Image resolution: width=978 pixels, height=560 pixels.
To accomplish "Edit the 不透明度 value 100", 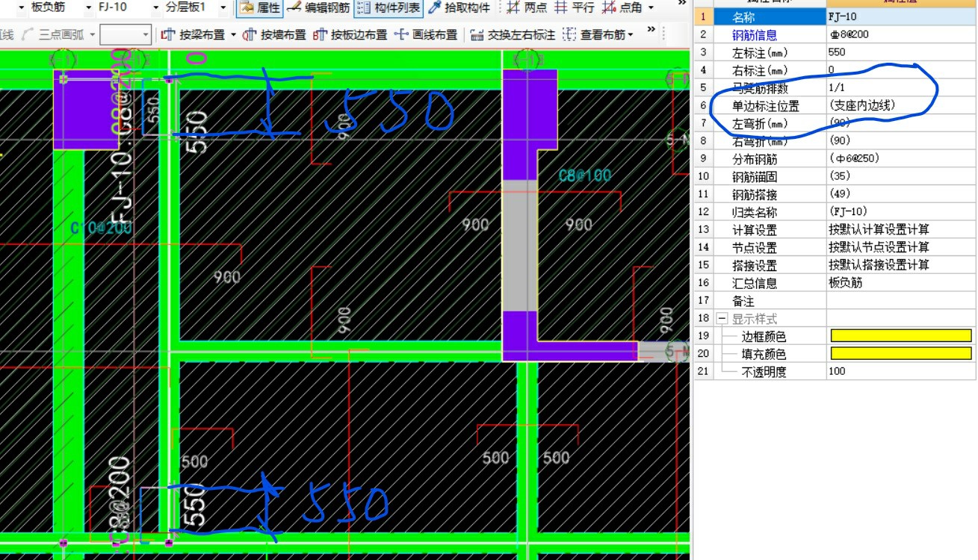I will point(901,371).
